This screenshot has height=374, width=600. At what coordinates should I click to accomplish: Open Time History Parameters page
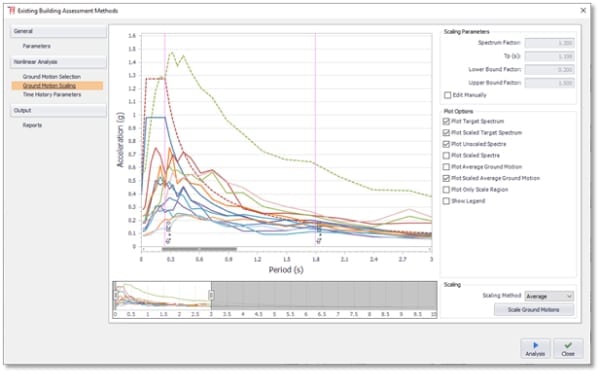pos(52,95)
